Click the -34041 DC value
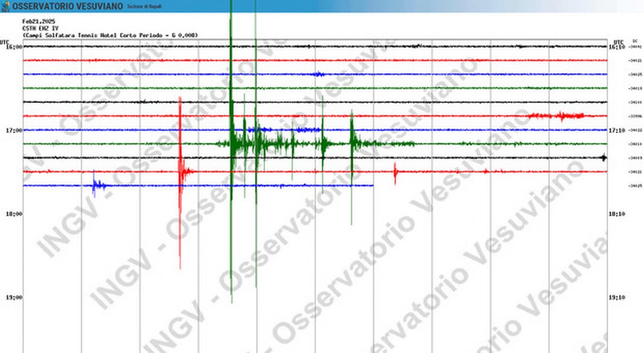The image size is (644, 353). click(x=635, y=47)
